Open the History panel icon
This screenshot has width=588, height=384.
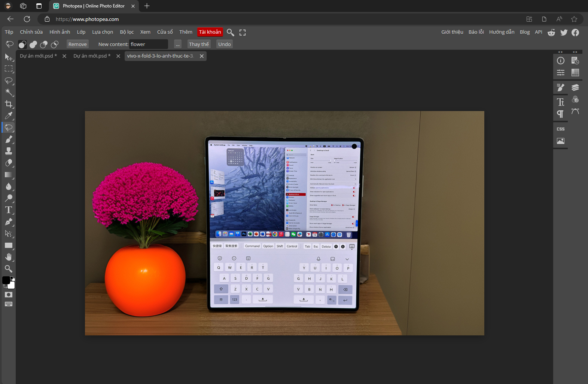click(575, 61)
